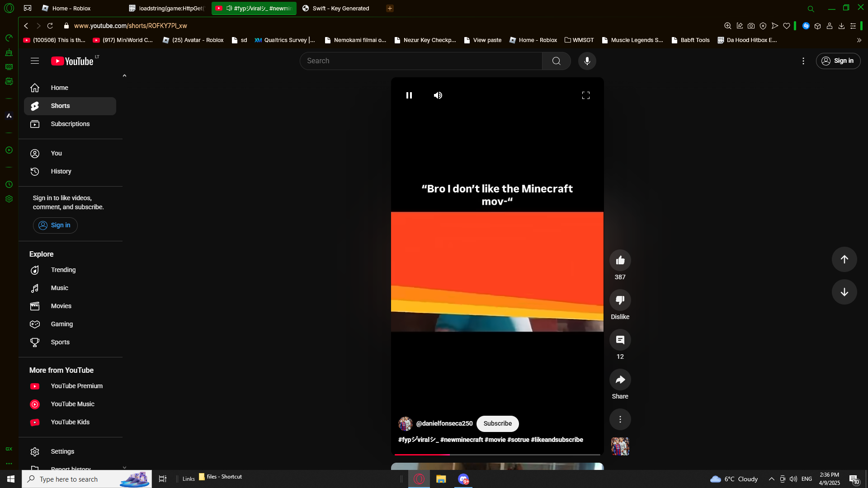Switch to the loadstring browser tab
This screenshot has height=488, width=868.
coord(167,8)
